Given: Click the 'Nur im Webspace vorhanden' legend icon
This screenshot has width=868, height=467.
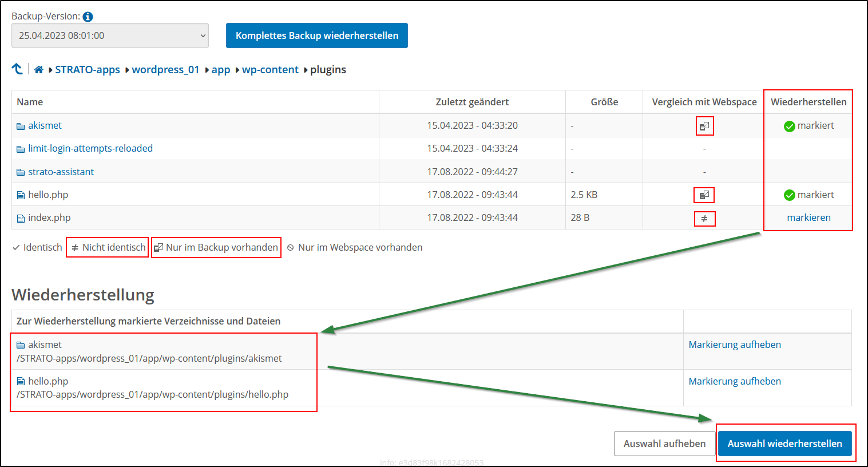Looking at the screenshot, I should coord(291,247).
